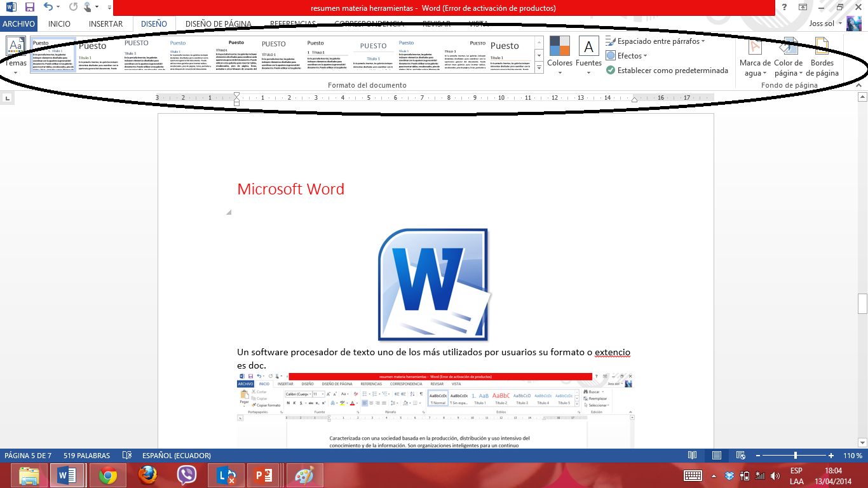The height and width of the screenshot is (488, 868).
Task: Open the Efectos dropdown
Action: 630,55
